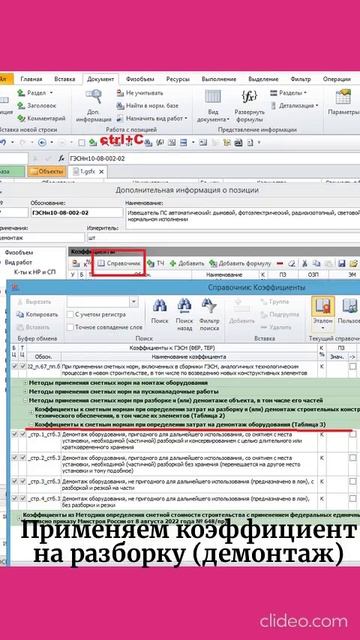The height and width of the screenshot is (640, 360).
Task: Open the Физобъем ribbon tab
Action: 140,79
